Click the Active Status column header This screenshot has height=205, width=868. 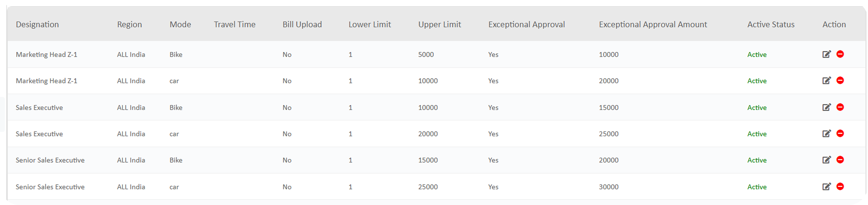(771, 24)
